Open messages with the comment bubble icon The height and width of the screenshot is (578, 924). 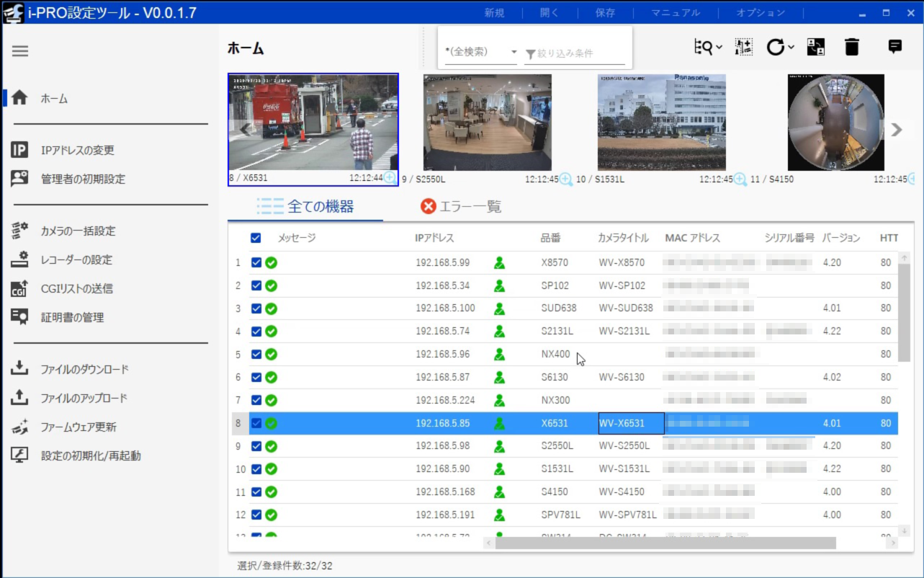point(894,47)
